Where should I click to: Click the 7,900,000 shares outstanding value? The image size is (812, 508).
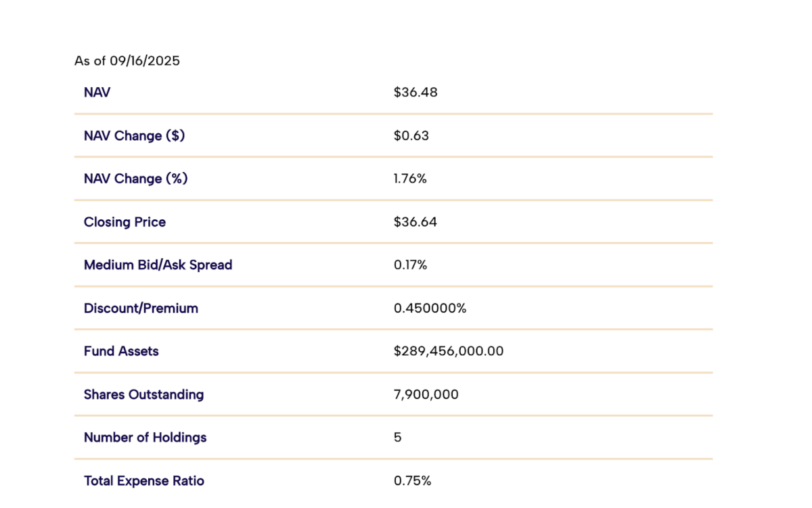pyautogui.click(x=426, y=394)
